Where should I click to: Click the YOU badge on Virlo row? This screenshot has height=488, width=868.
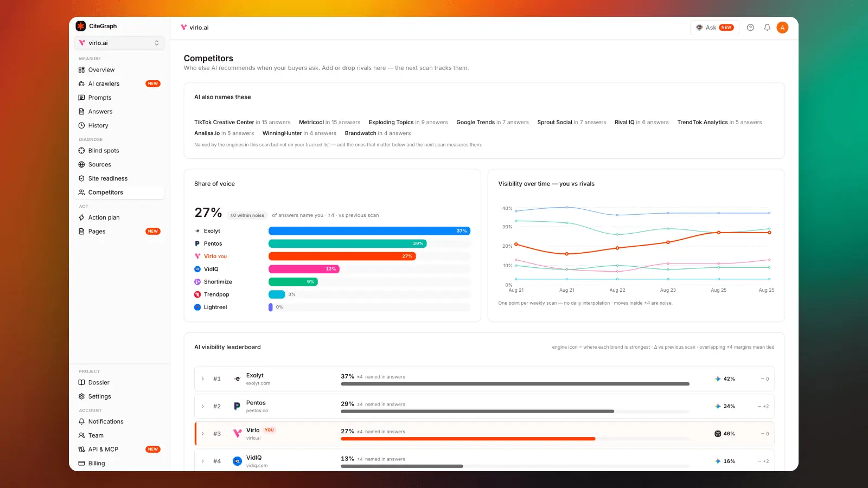pyautogui.click(x=269, y=430)
